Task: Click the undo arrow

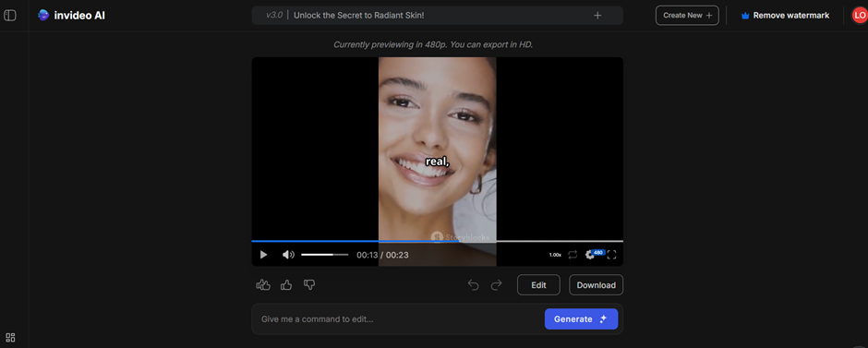Action: (x=473, y=285)
